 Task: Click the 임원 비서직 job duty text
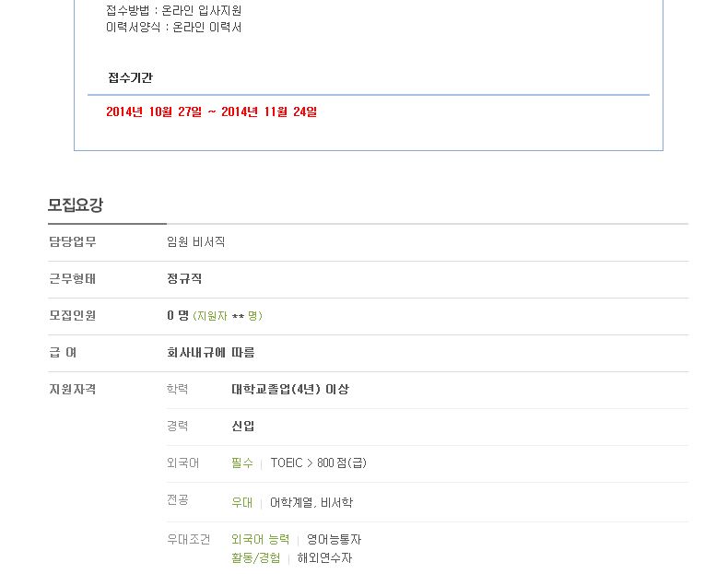tap(196, 241)
